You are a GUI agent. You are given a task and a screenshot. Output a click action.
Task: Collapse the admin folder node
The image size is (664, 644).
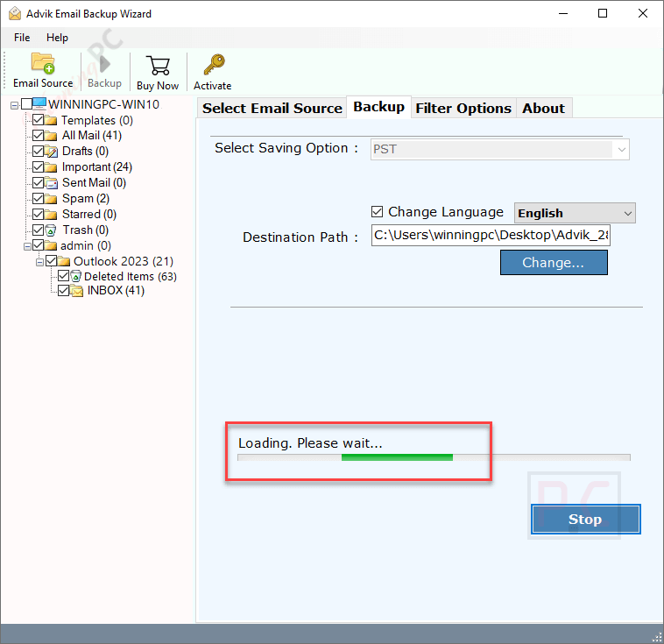(x=27, y=246)
